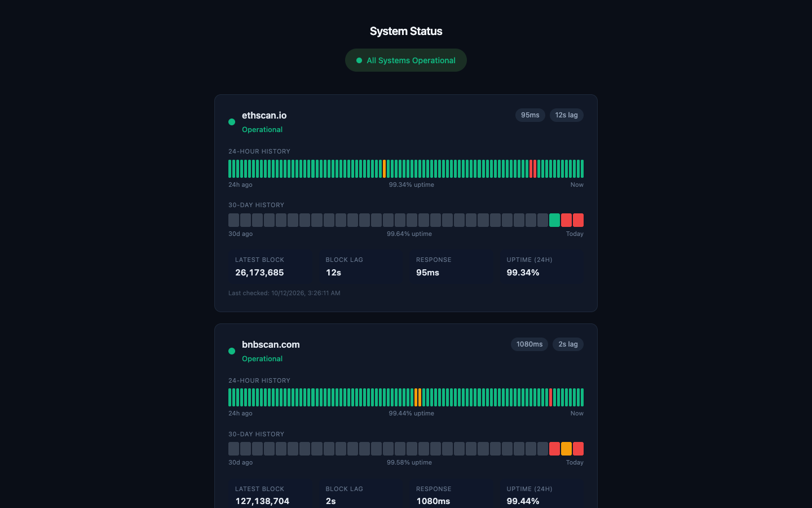812x508 pixels.
Task: Select the ethscan.io Block Lag value 12s
Action: pyautogui.click(x=333, y=273)
